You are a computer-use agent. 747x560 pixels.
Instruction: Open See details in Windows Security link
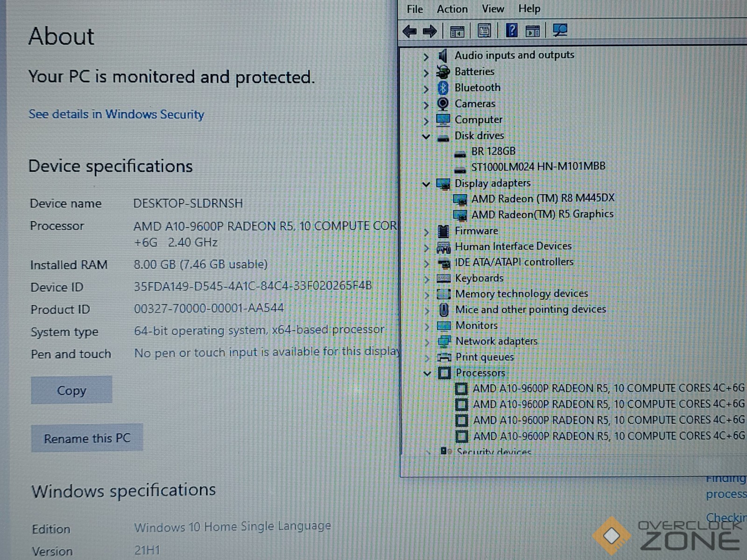coord(116,114)
